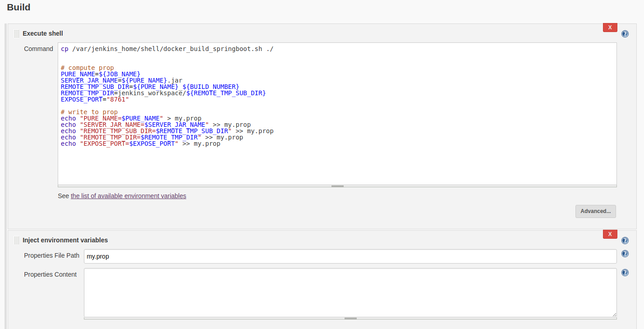Open help for Inject environment variables step
This screenshot has width=644, height=329.
625,241
